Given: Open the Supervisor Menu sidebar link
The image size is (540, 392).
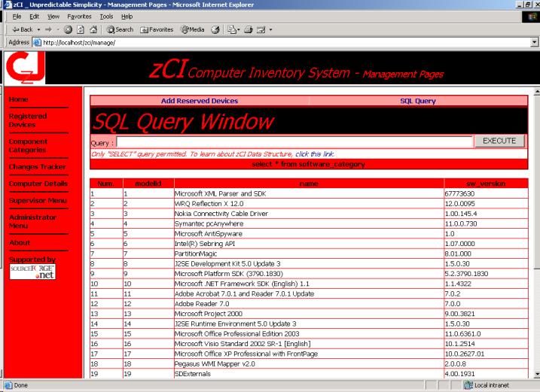Looking at the screenshot, I should 38,201.
